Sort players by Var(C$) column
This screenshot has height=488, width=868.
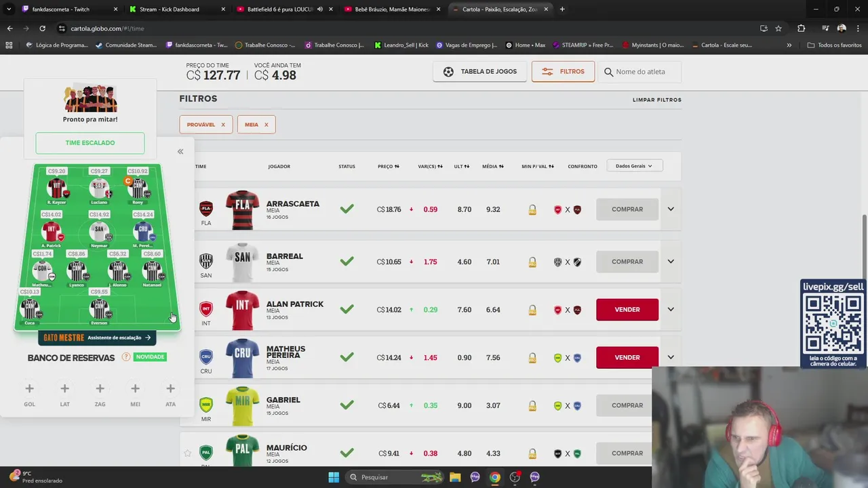pos(430,166)
